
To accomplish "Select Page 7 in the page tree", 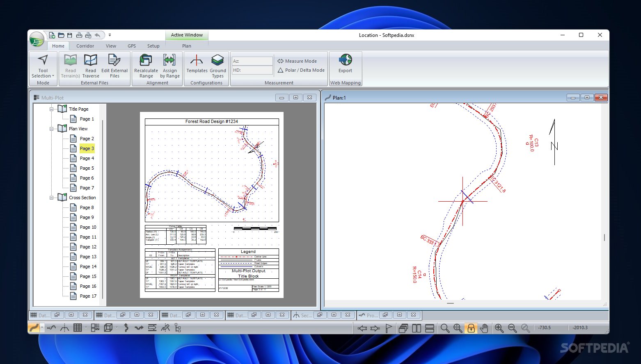I will [87, 188].
